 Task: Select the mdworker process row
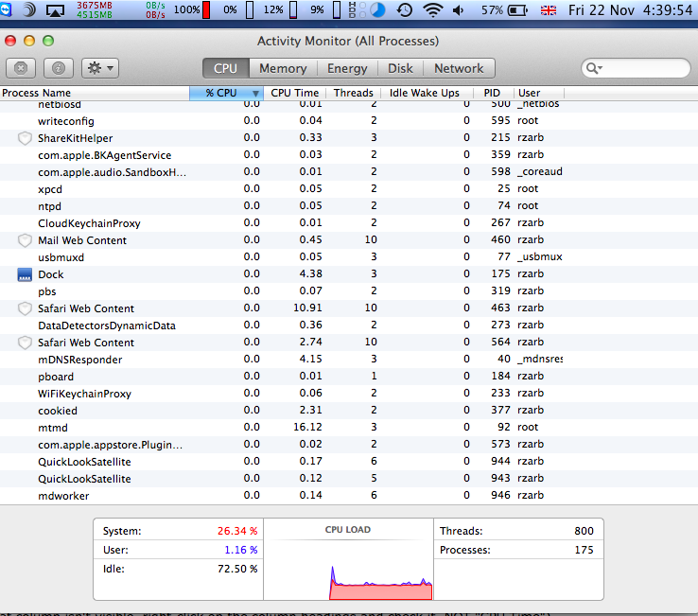[x=349, y=496]
